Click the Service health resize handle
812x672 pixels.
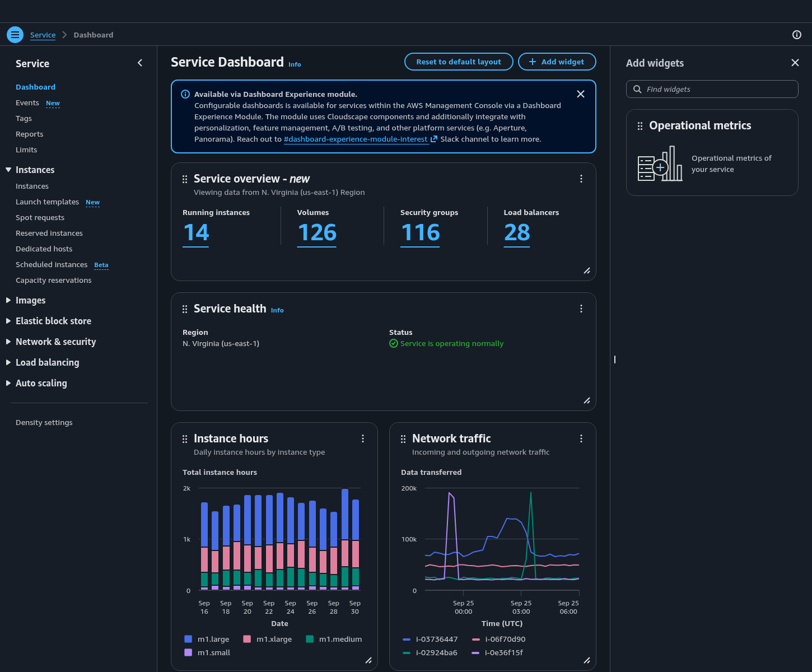(587, 401)
